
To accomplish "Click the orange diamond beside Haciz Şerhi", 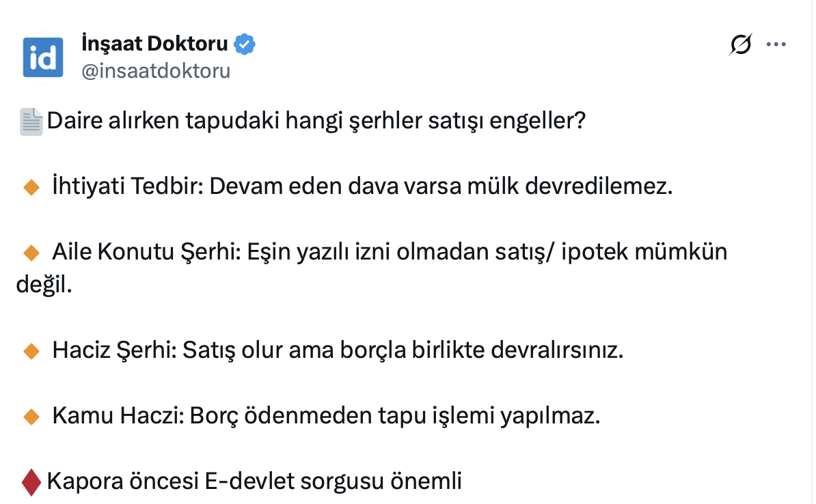I will tap(31, 351).
